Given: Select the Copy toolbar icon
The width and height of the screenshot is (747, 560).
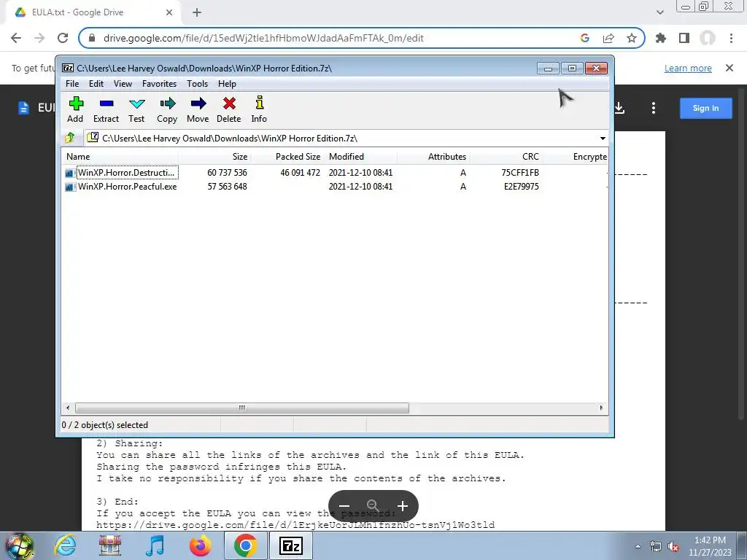Looking at the screenshot, I should 167,109.
